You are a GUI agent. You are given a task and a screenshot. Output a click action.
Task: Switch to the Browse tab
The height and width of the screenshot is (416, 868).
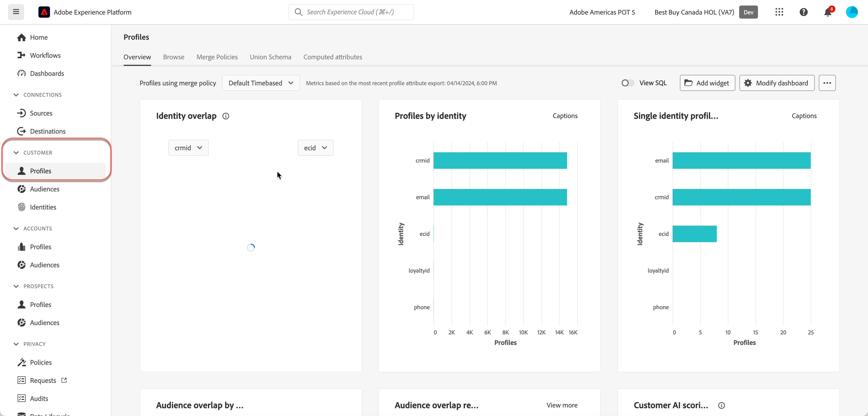(174, 57)
